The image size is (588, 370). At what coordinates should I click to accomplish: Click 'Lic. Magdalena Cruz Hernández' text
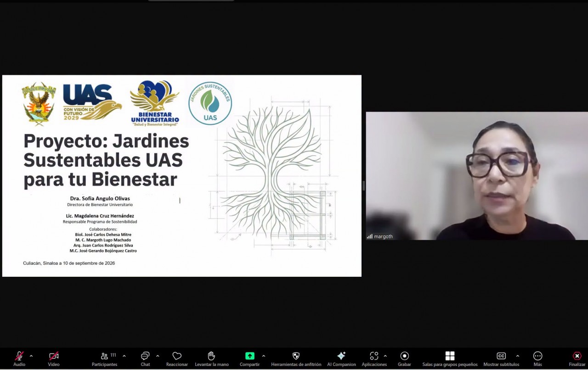point(100,216)
